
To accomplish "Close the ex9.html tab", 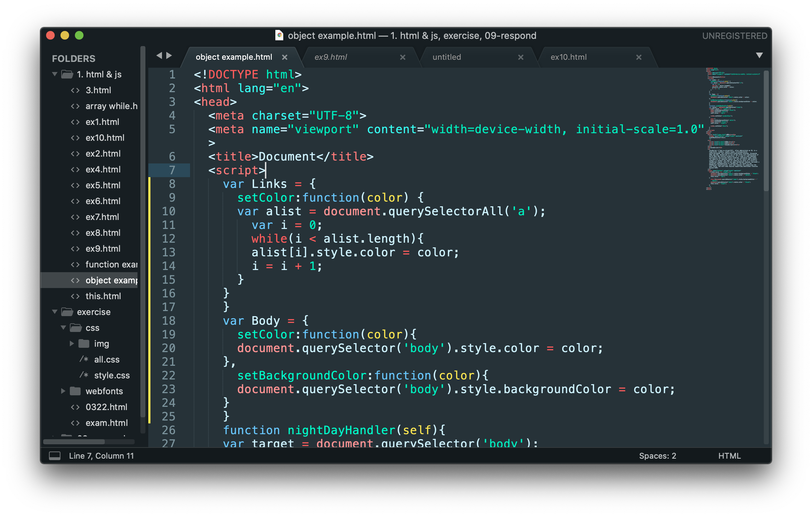I will click(x=403, y=57).
